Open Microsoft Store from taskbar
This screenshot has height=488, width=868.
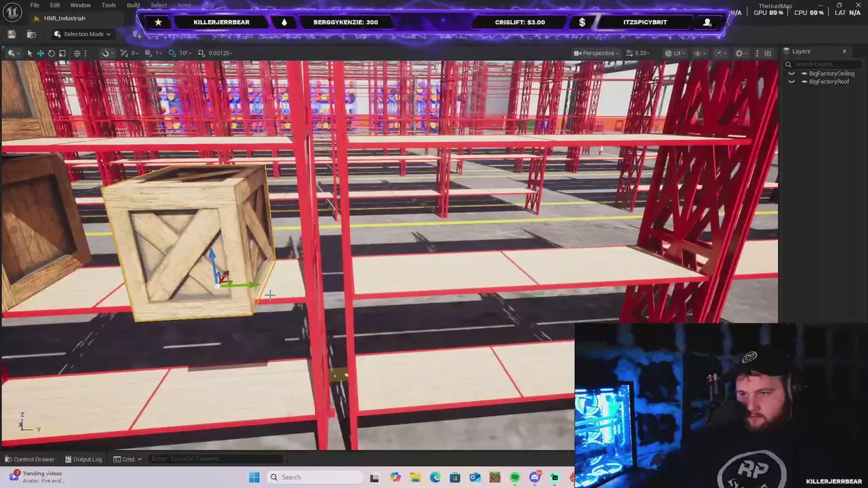(455, 477)
